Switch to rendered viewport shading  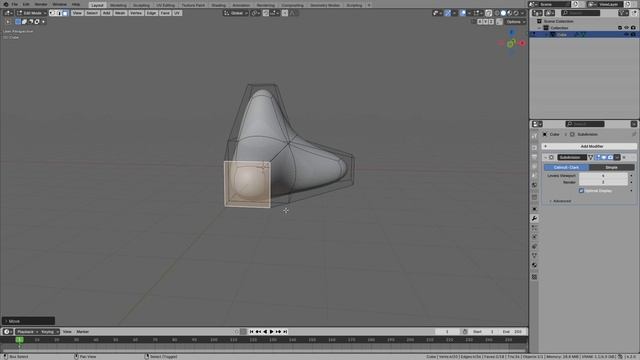click(x=516, y=13)
